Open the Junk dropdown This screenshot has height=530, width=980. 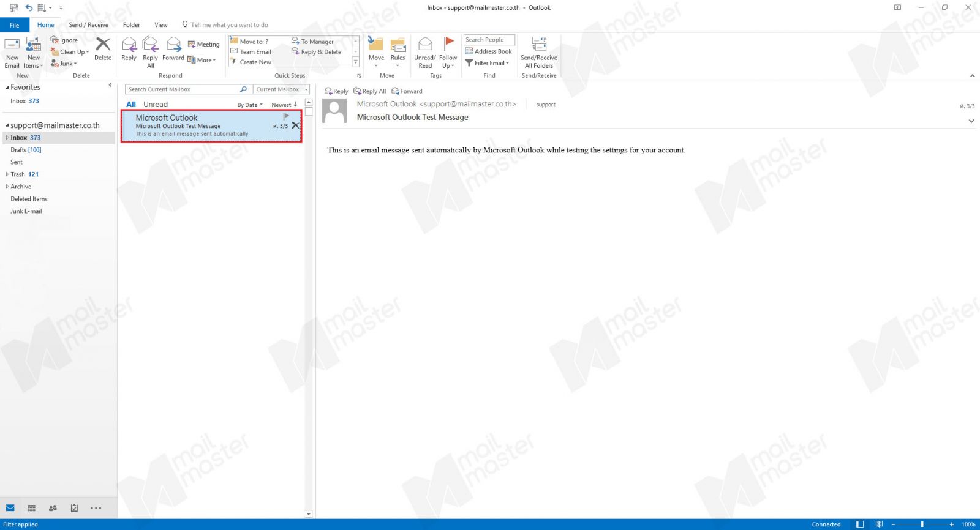click(x=64, y=64)
